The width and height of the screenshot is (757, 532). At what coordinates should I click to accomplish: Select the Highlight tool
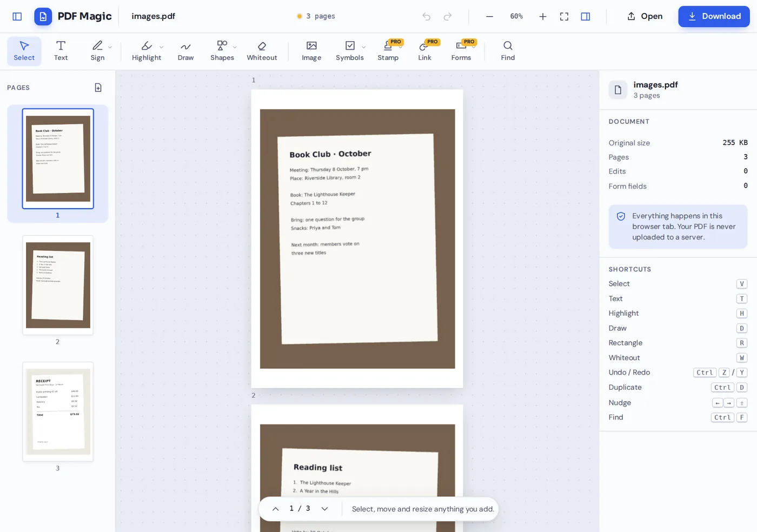pos(146,51)
